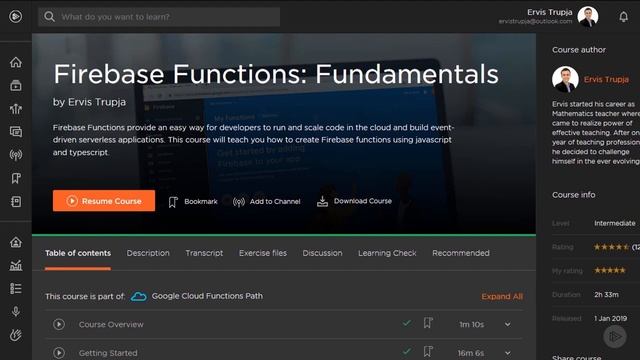
Task: Play the Getting Started module
Action: coord(59,353)
